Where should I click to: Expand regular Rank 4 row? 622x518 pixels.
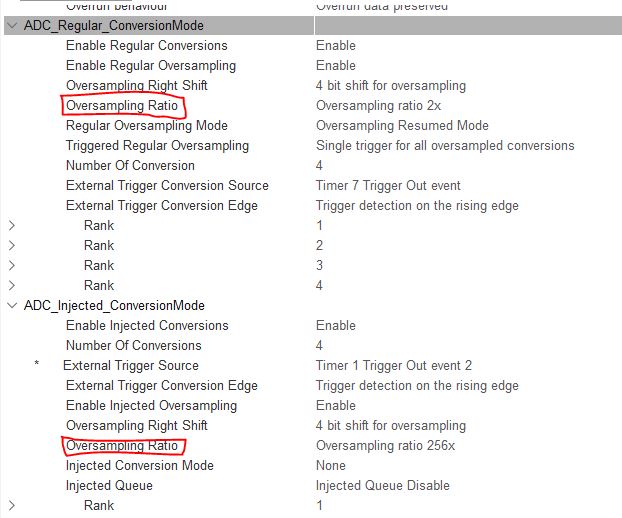[x=12, y=286]
